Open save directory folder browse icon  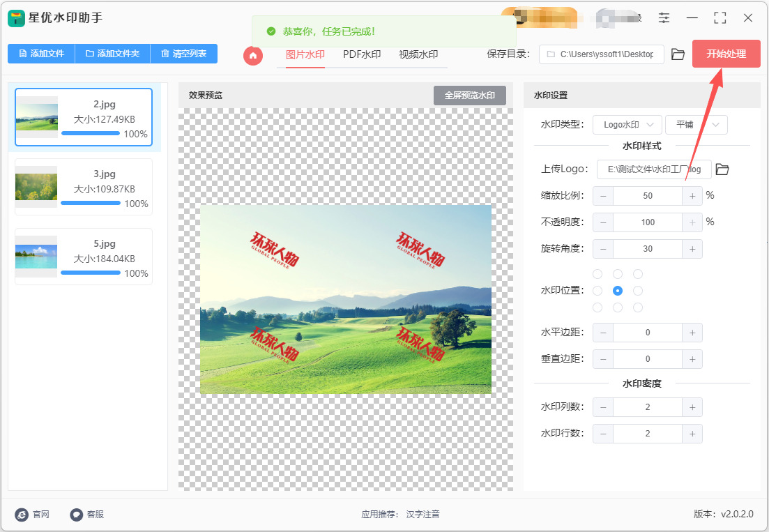(678, 54)
